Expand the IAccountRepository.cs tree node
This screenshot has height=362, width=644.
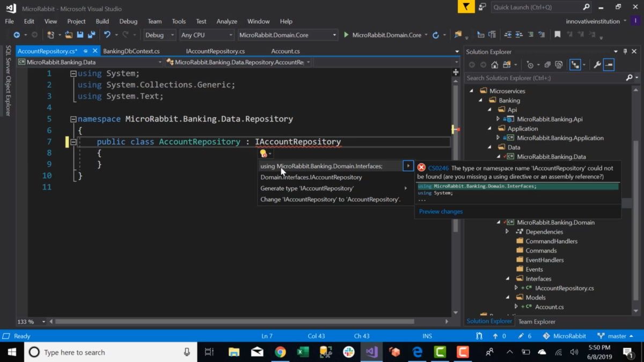coord(516,288)
